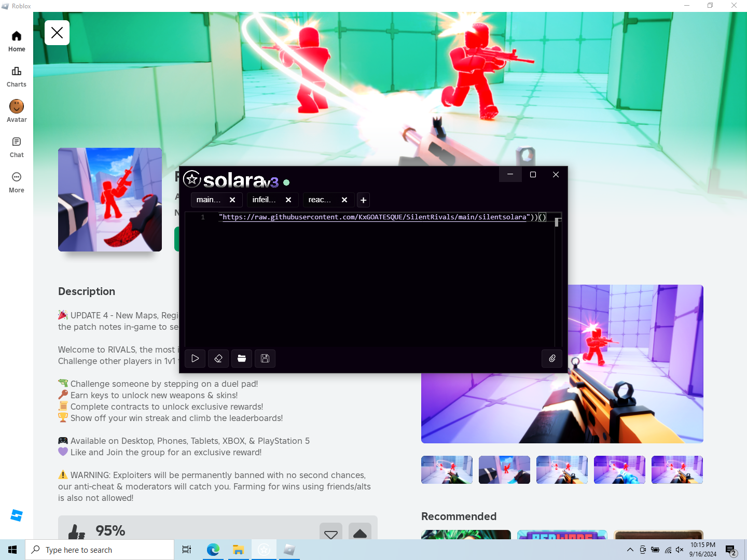Minimize the Solara window
This screenshot has height=560, width=747.
point(510,174)
